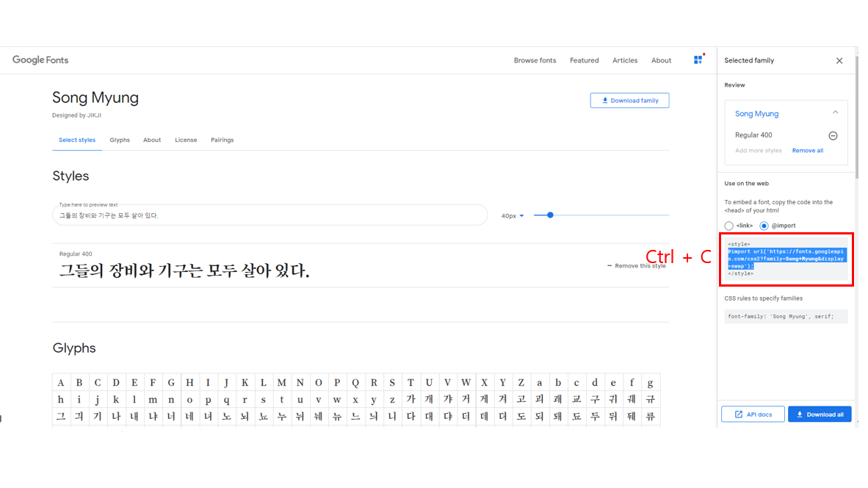Select the <link> embed radio option

pos(728,226)
